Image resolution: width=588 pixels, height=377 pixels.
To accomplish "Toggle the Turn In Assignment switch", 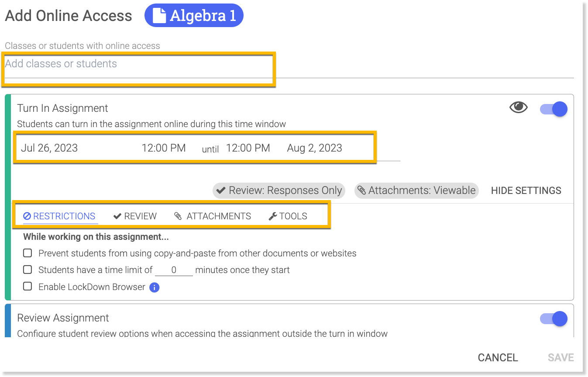I will coord(554,109).
